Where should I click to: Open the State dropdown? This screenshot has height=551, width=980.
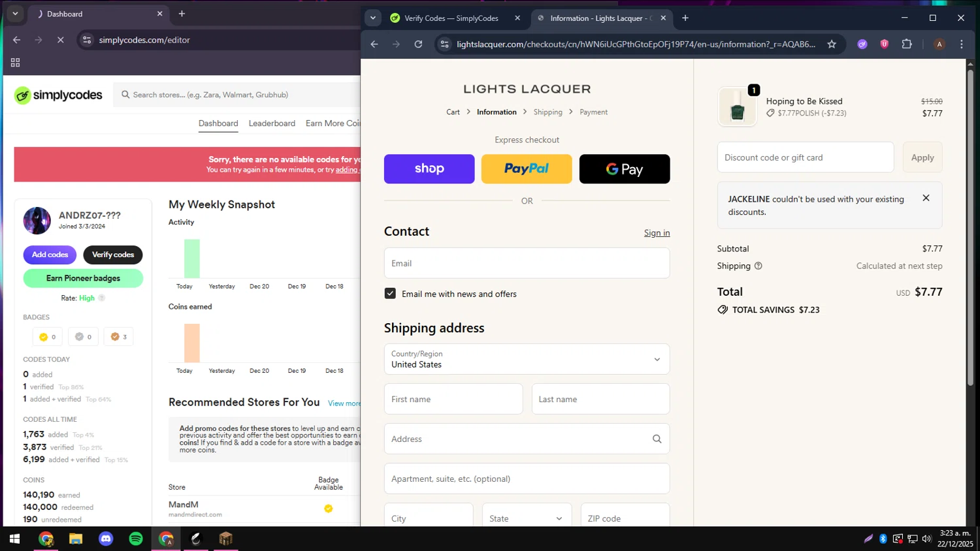coord(527,518)
